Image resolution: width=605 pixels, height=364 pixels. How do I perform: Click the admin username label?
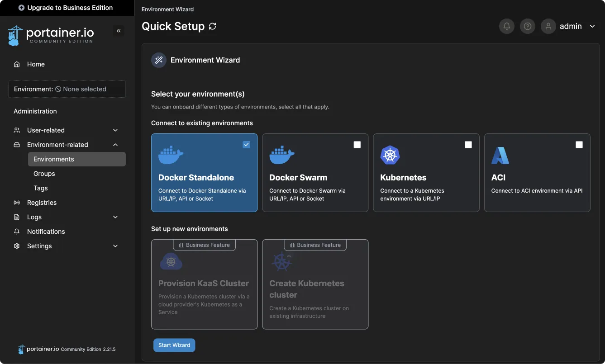571,26
